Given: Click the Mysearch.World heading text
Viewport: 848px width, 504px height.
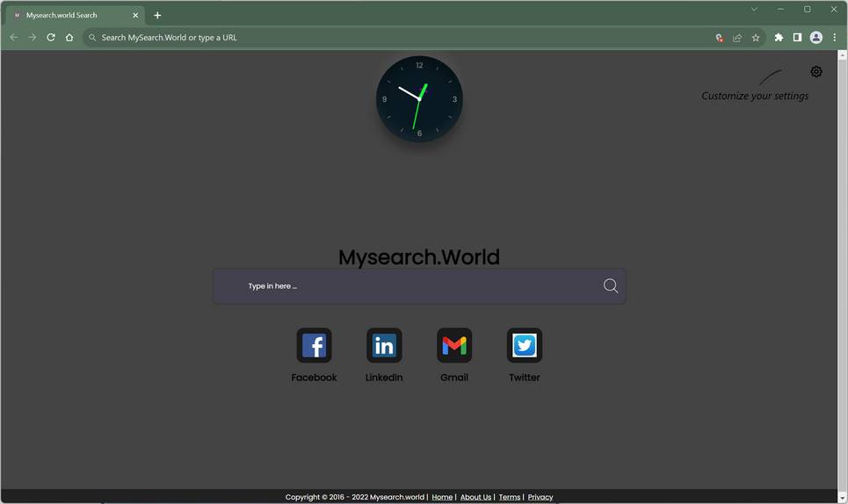Looking at the screenshot, I should 419,256.
